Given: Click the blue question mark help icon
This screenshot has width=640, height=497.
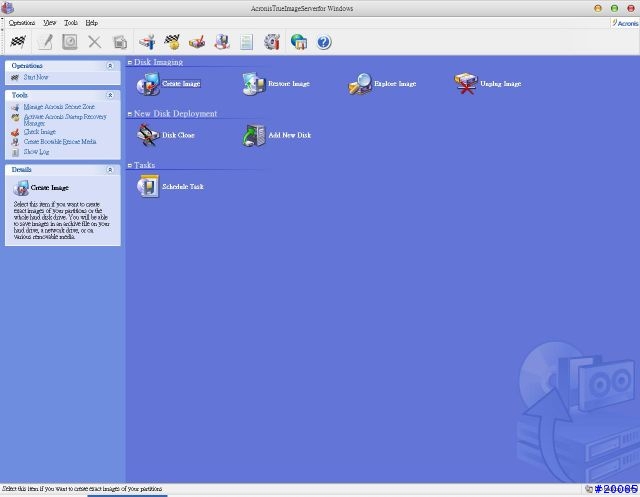Looking at the screenshot, I should coord(324,42).
